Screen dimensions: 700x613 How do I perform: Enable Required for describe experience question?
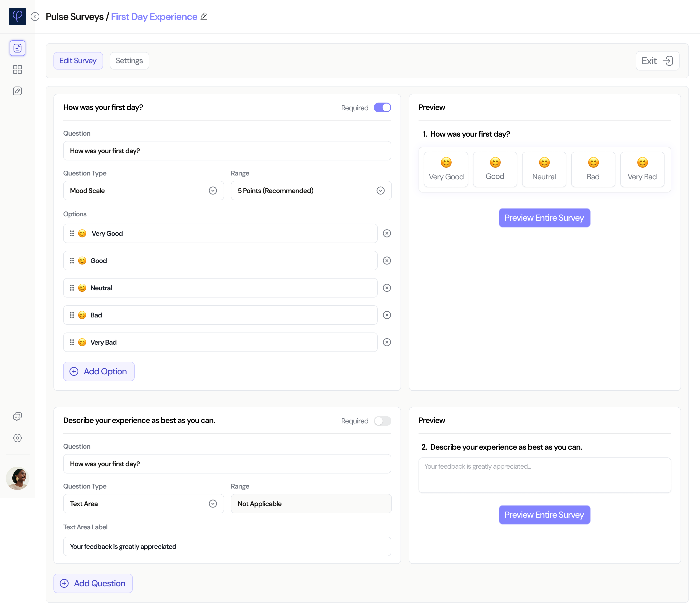click(x=382, y=421)
